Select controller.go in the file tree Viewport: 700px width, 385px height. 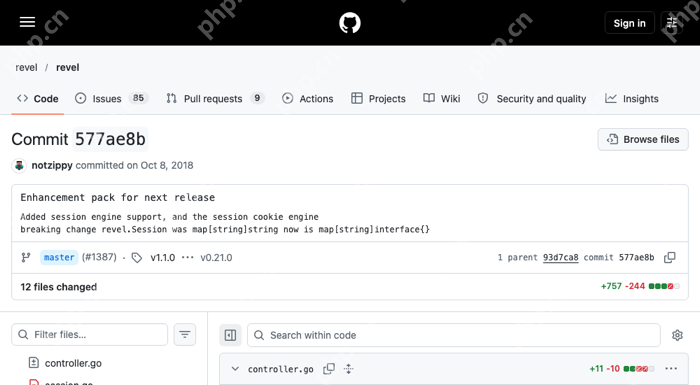pyautogui.click(x=73, y=363)
